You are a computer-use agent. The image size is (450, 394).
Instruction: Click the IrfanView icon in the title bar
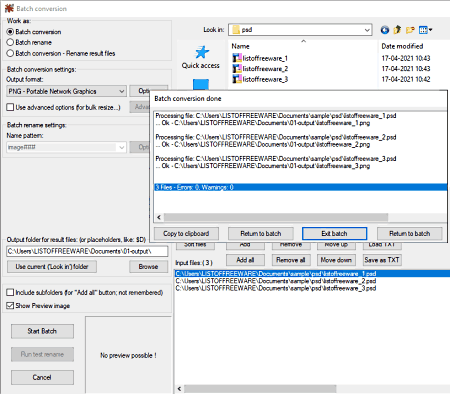click(x=9, y=8)
